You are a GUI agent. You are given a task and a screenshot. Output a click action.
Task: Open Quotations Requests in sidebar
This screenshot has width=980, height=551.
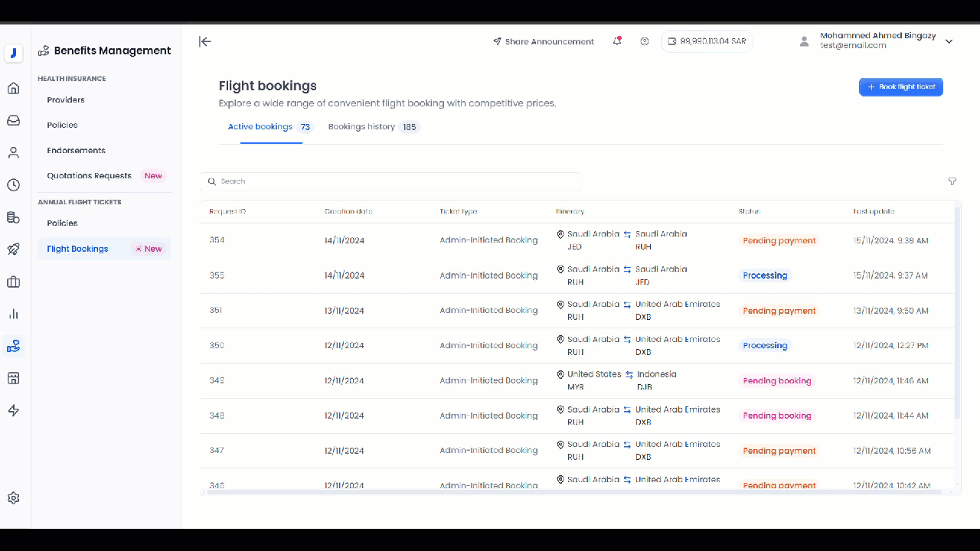click(89, 176)
